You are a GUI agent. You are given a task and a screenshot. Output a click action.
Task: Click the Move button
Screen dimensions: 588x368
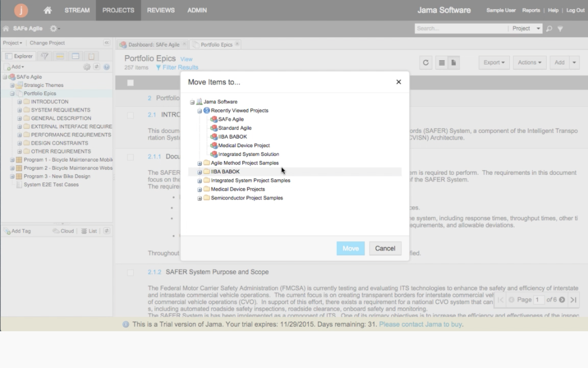point(351,248)
